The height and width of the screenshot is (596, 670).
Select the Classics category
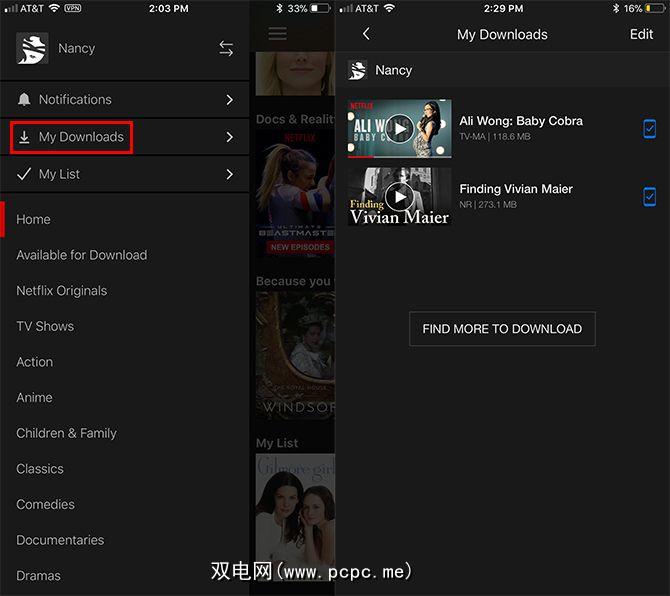[x=40, y=469]
